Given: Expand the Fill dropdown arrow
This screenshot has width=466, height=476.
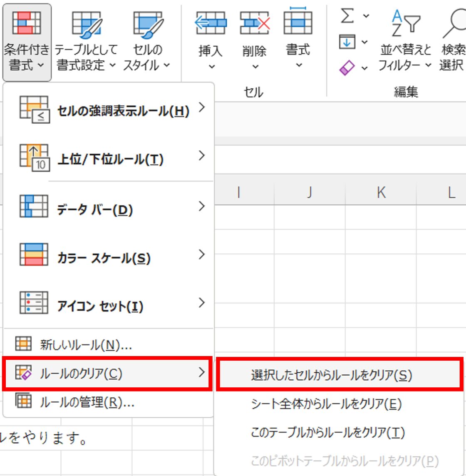Looking at the screenshot, I should (x=365, y=42).
